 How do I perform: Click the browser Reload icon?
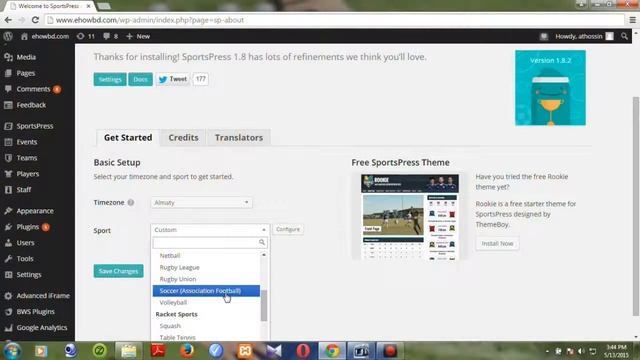[35, 20]
